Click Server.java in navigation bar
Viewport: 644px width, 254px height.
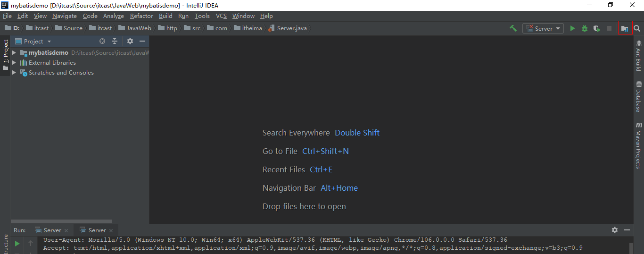tap(288, 28)
